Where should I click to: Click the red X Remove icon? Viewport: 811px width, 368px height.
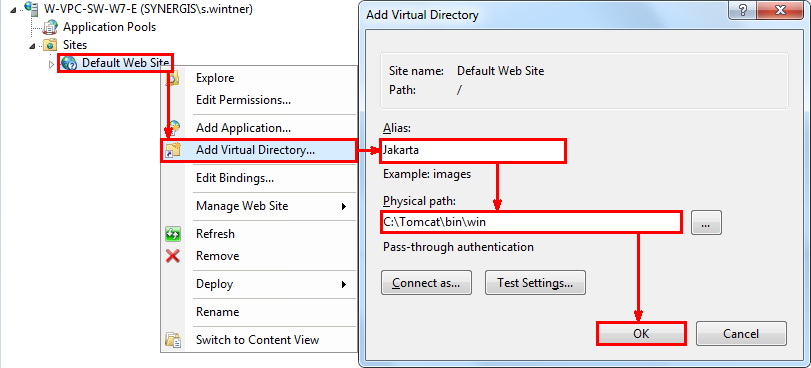pos(173,256)
